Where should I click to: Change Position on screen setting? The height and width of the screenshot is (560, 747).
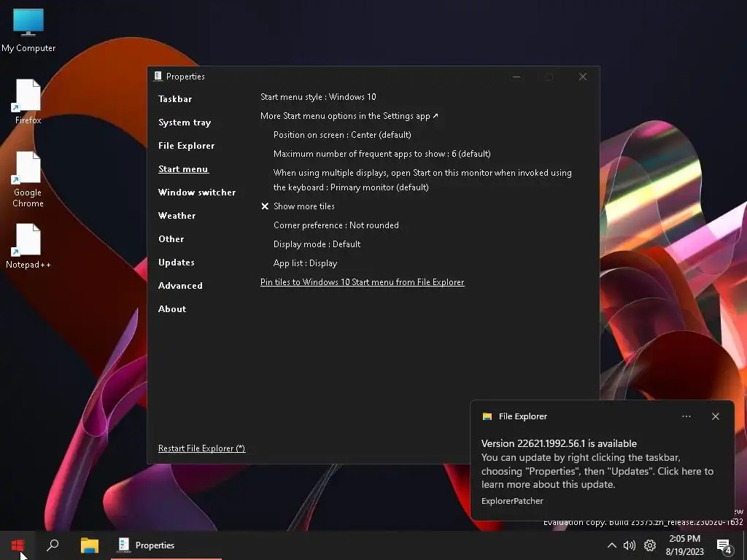point(342,135)
